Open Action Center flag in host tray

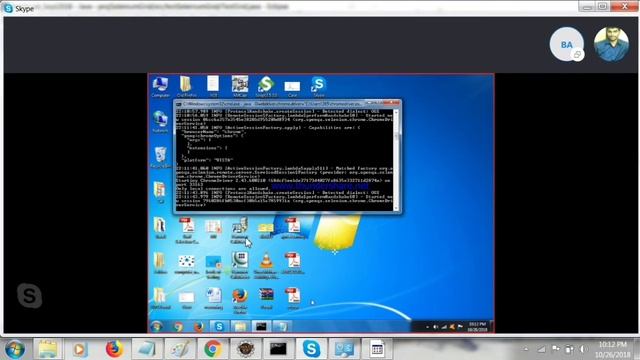click(x=556, y=349)
